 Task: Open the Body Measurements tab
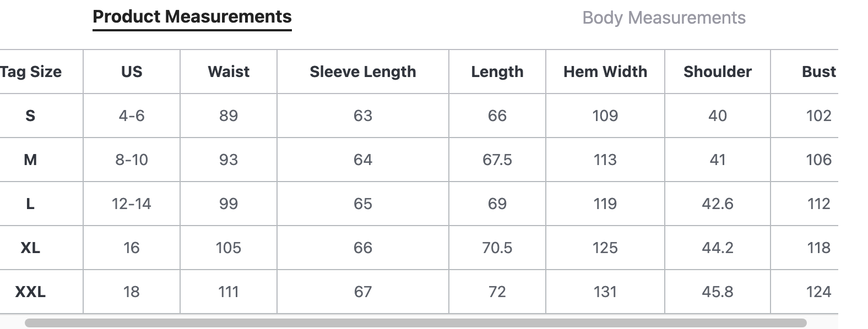pos(664,18)
